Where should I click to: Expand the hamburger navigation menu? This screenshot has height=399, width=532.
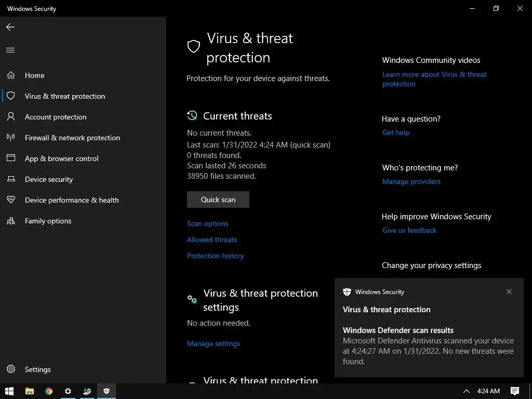pyautogui.click(x=10, y=50)
